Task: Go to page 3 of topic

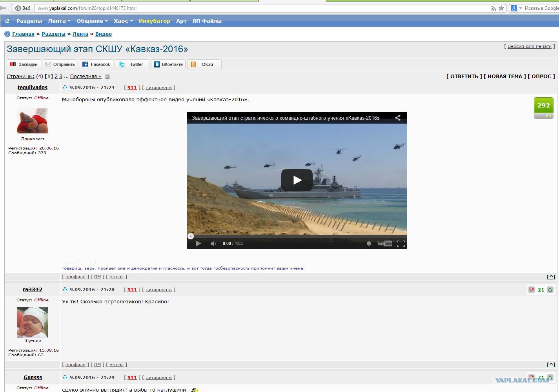Action: pos(61,77)
